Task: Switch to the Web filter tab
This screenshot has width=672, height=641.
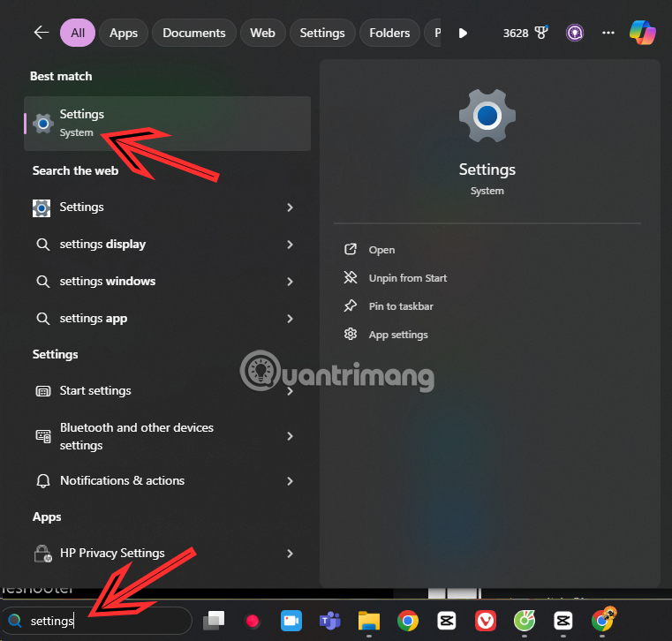Action: pos(262,33)
